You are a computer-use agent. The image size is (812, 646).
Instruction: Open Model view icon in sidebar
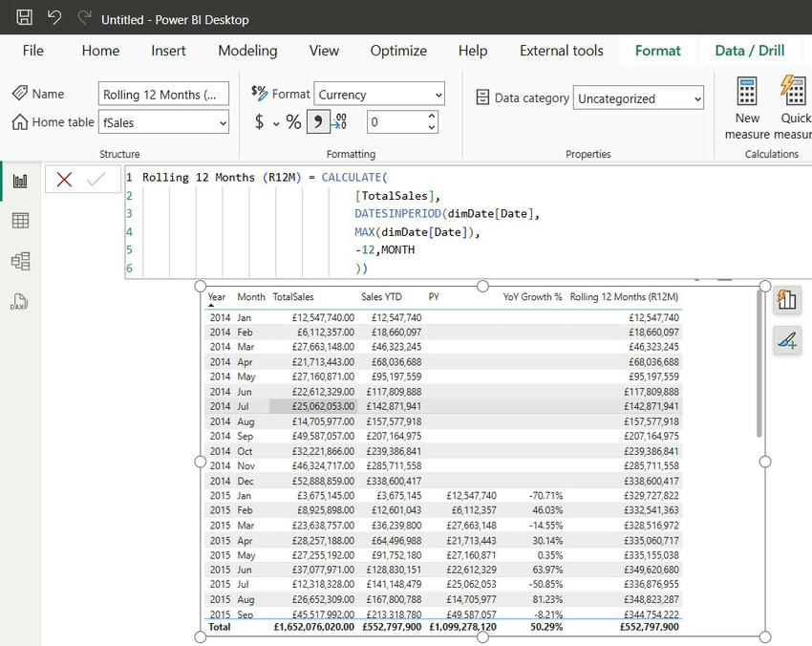pyautogui.click(x=20, y=261)
